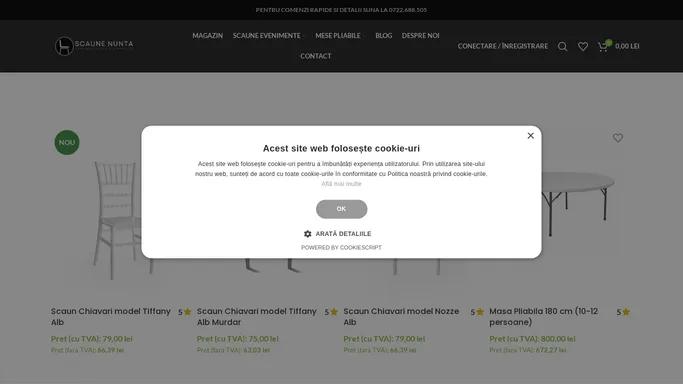Click the Scaune Nunta logo
The height and width of the screenshot is (384, 683).
(94, 46)
